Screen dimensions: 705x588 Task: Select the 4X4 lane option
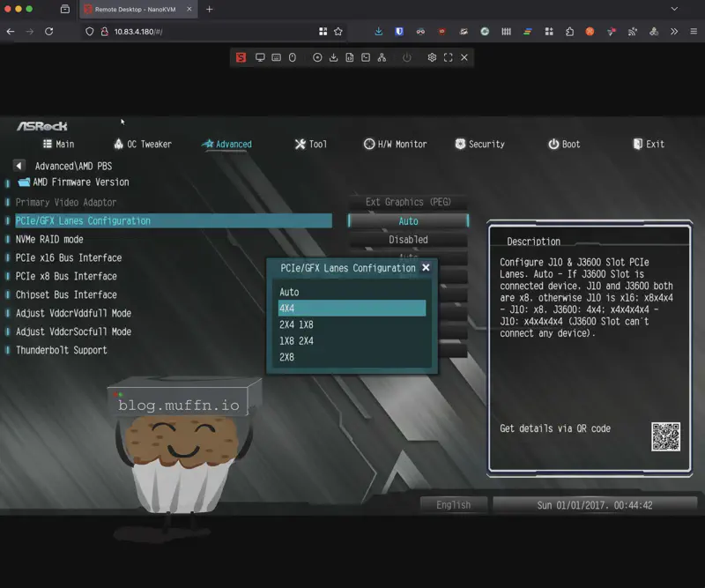click(352, 309)
